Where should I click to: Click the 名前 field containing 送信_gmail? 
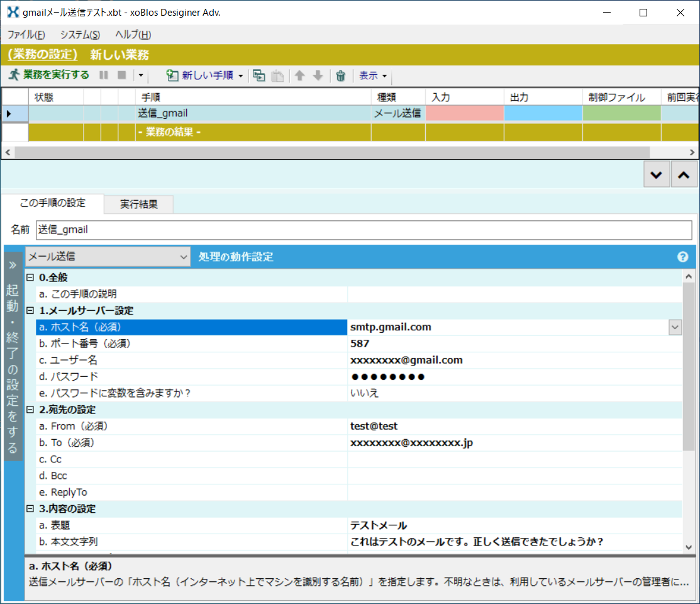(189, 230)
